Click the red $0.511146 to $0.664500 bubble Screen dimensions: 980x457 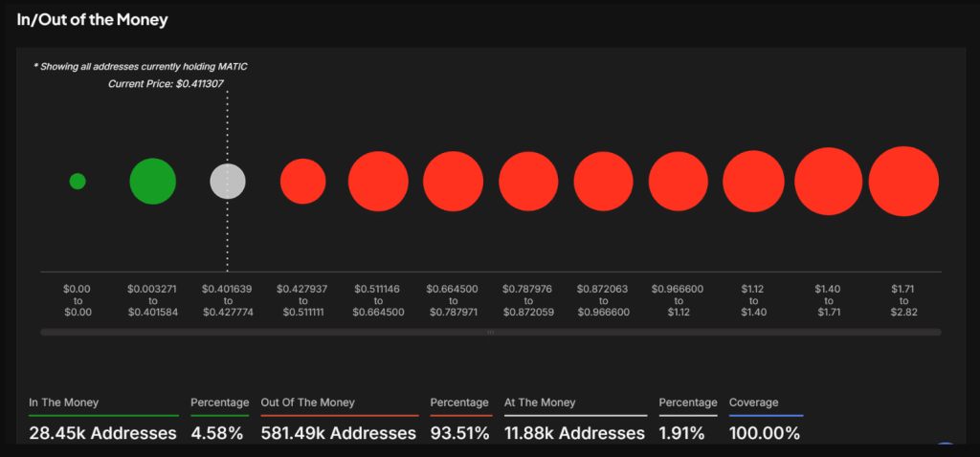378,181
